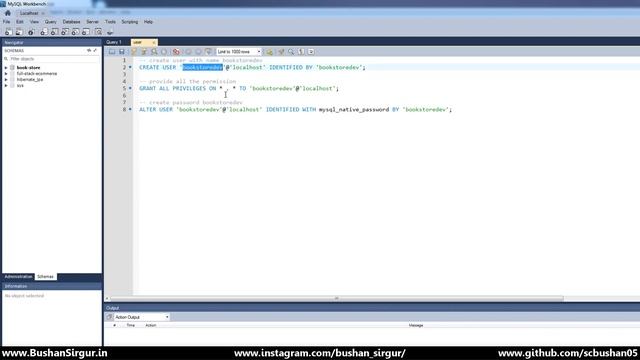Image resolution: width=640 pixels, height=360 pixels.
Task: Close the user query tab
Action: pyautogui.click(x=154, y=42)
